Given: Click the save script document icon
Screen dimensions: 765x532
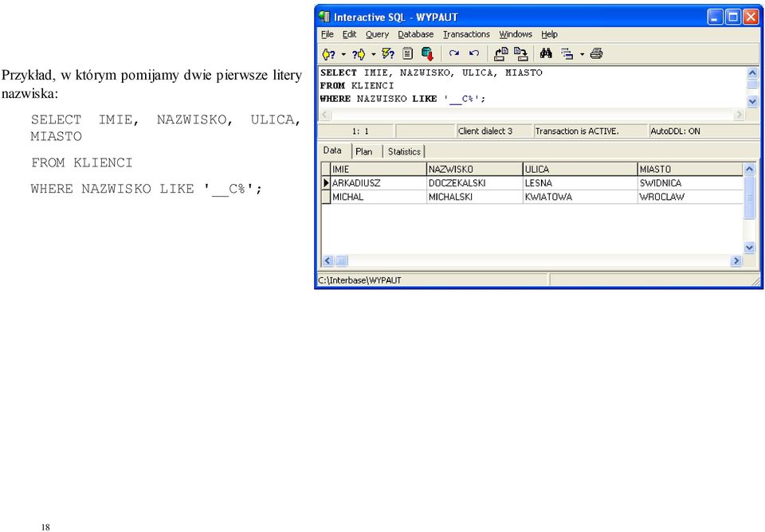Looking at the screenshot, I should coord(521,53).
